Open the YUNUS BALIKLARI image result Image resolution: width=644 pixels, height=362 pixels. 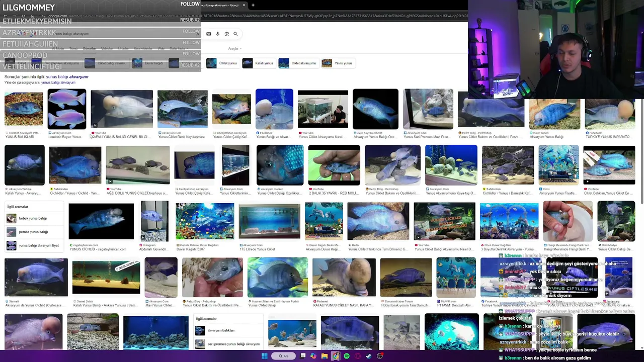point(24,109)
